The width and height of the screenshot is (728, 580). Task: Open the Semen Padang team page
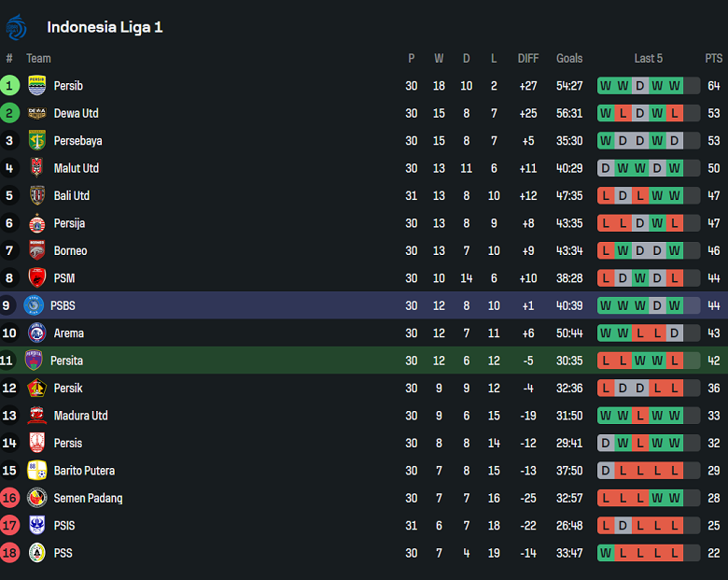coord(88,498)
